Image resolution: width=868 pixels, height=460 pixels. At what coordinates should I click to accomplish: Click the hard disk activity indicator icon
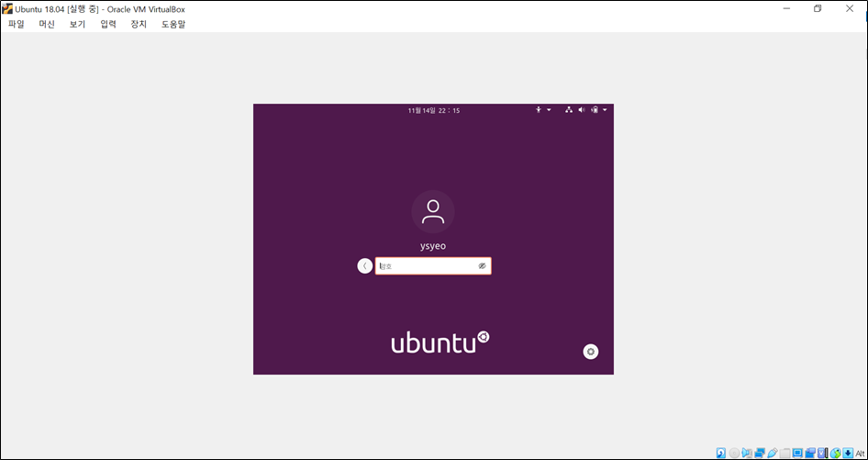(x=721, y=453)
